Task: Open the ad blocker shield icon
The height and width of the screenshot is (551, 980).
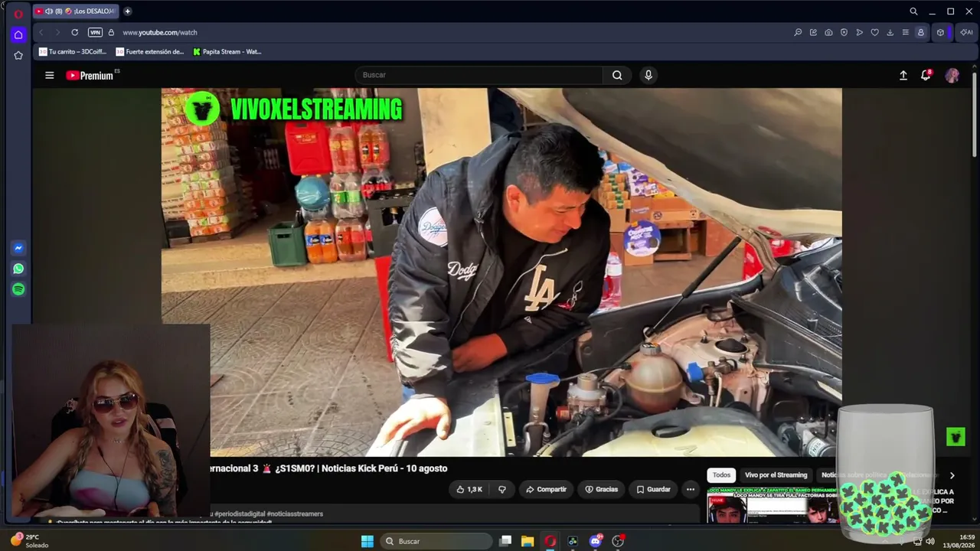Action: (844, 32)
